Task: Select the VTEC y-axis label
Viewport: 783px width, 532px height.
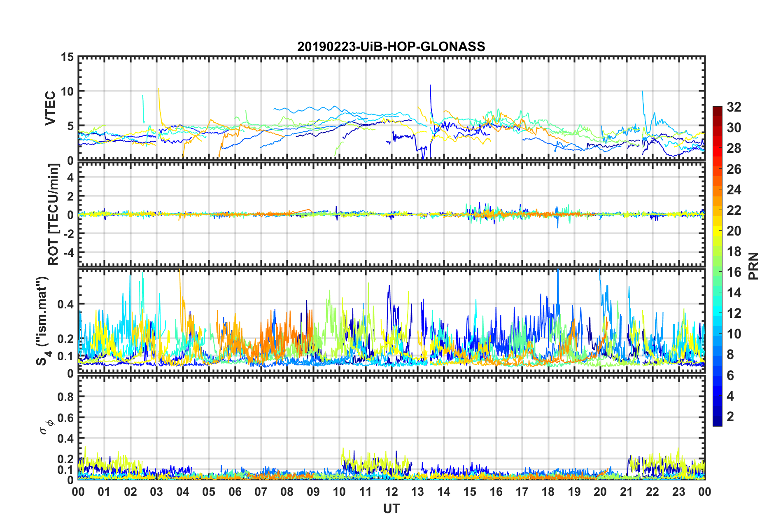Action: [50, 108]
